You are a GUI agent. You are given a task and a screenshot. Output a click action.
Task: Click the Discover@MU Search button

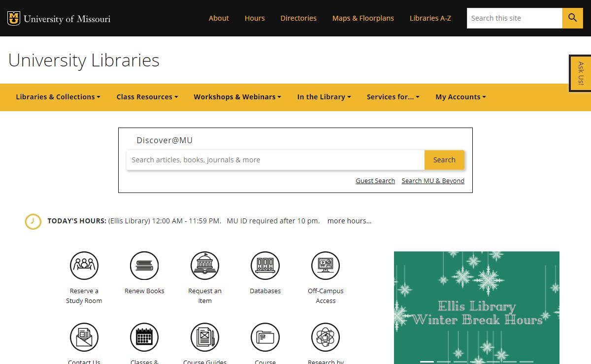click(444, 160)
